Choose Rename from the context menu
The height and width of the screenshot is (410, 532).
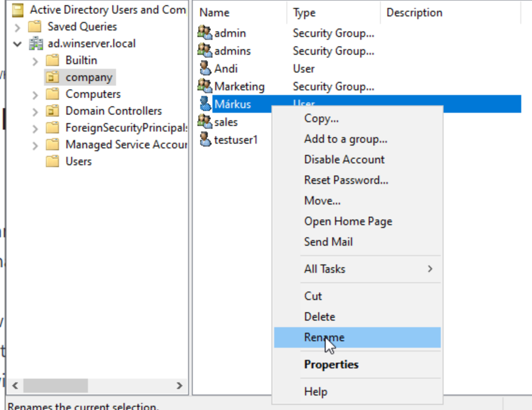click(324, 337)
